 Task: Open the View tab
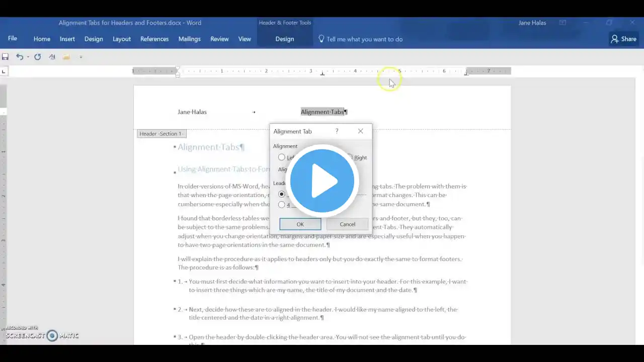(245, 39)
